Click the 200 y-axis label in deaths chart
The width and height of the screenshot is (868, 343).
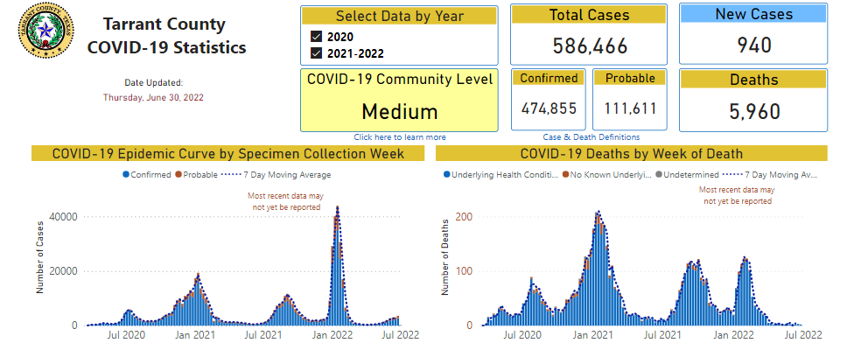coord(464,217)
